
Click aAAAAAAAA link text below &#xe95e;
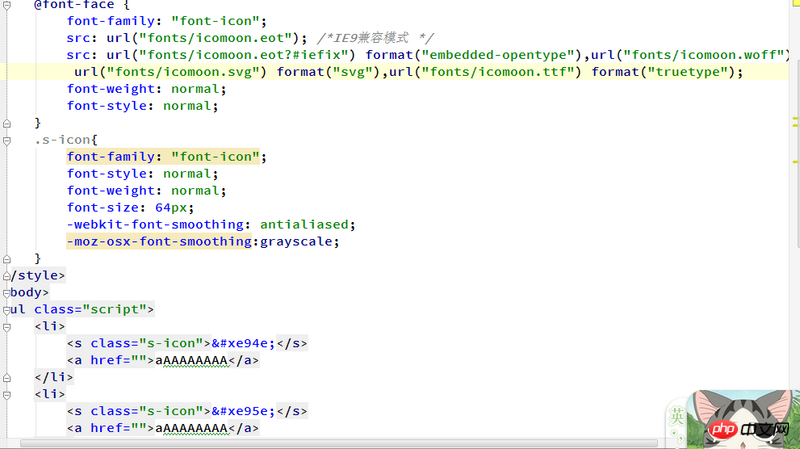coord(191,428)
